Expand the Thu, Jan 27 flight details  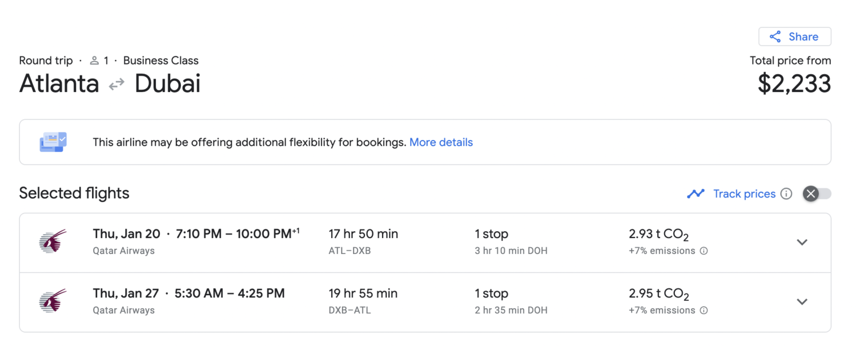[x=802, y=301]
